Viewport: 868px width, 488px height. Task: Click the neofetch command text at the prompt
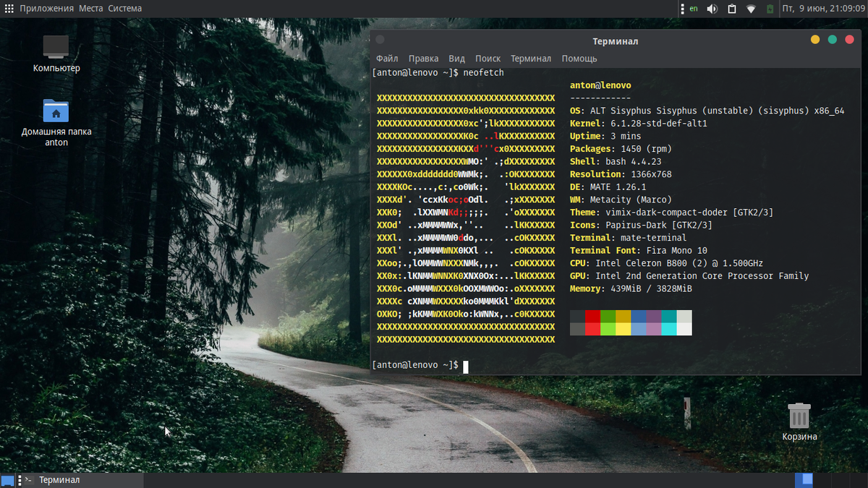coord(484,73)
